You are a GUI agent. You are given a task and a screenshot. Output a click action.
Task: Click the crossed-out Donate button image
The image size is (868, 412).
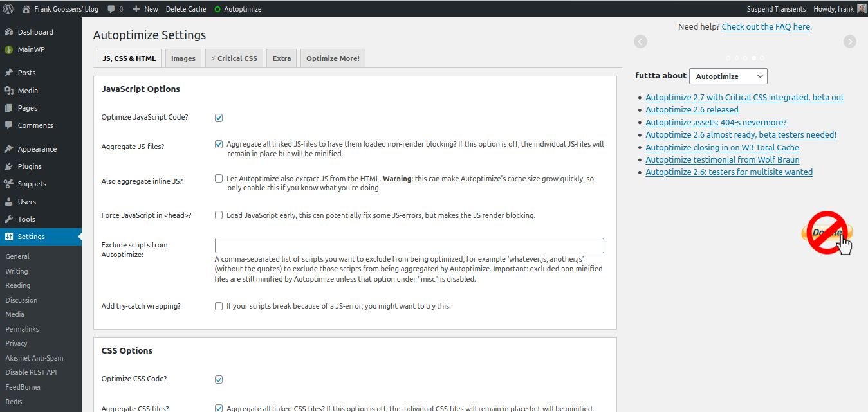827,233
